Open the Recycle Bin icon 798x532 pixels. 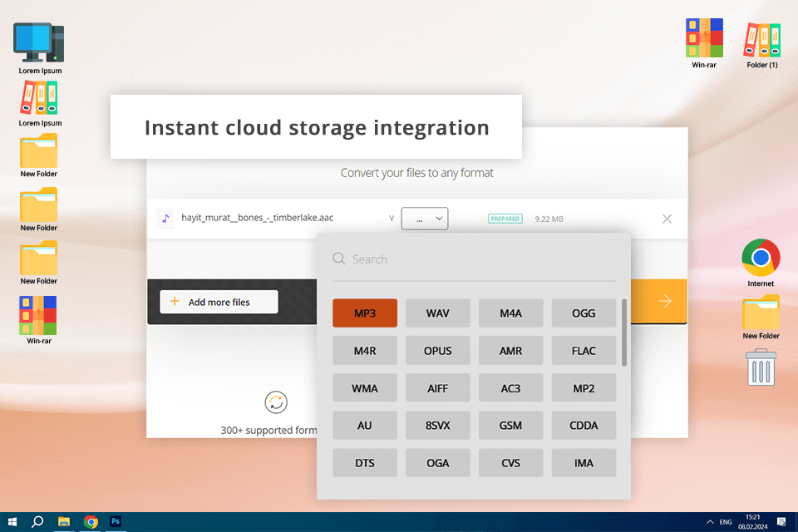point(761,367)
